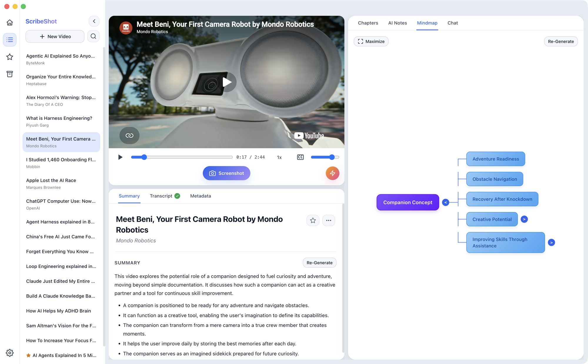Select the Obstacle Navigation node

coord(495,179)
